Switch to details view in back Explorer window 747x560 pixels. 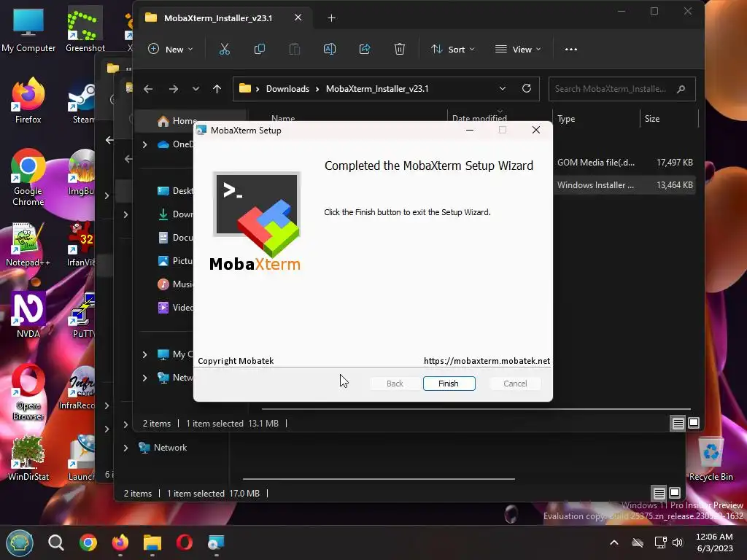point(659,493)
